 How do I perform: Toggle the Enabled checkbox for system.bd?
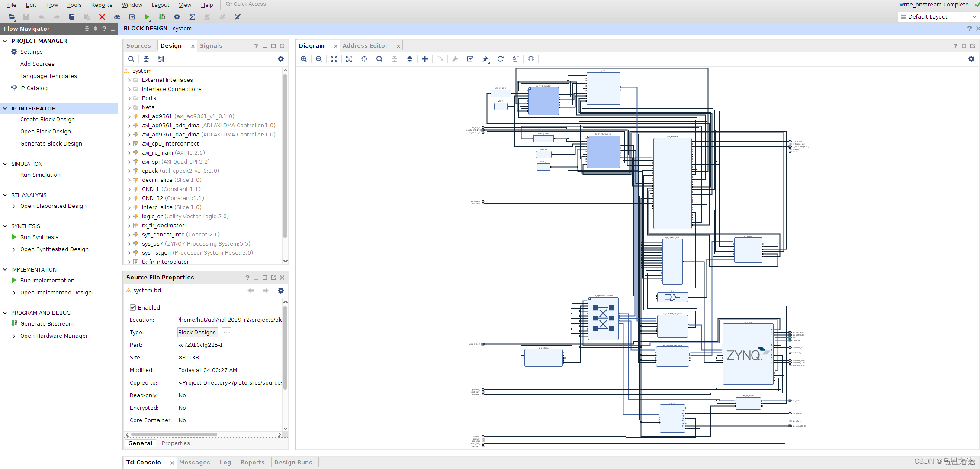coord(133,307)
